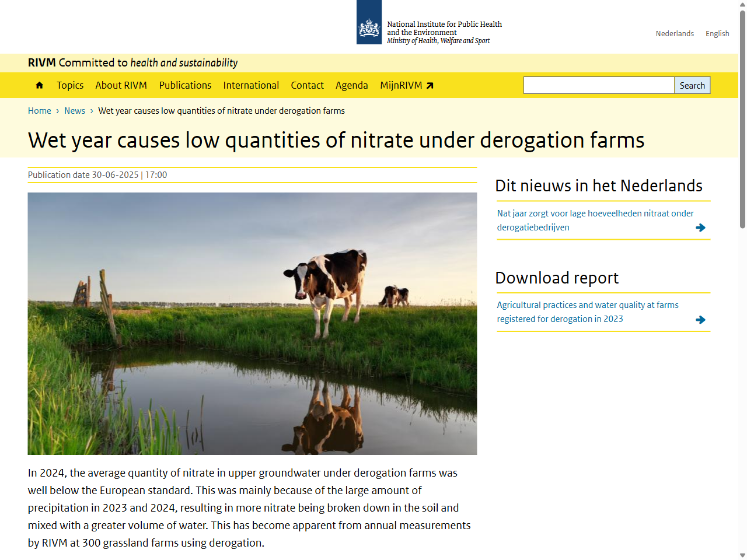747x560 pixels.
Task: Select the English language option
Action: (x=717, y=33)
